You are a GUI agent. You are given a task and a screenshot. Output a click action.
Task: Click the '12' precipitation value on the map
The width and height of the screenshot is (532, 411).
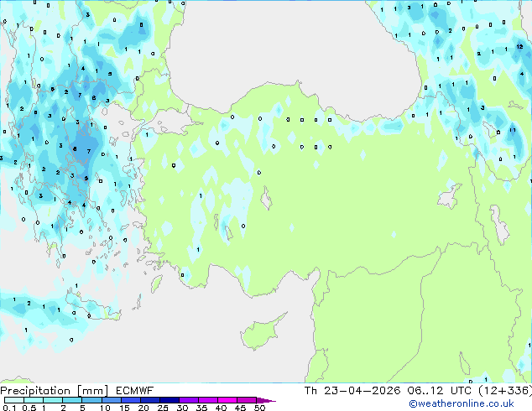519,47
